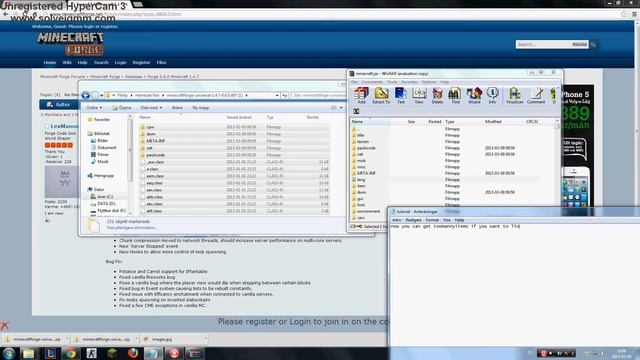Click the forum Search input field

point(543,44)
